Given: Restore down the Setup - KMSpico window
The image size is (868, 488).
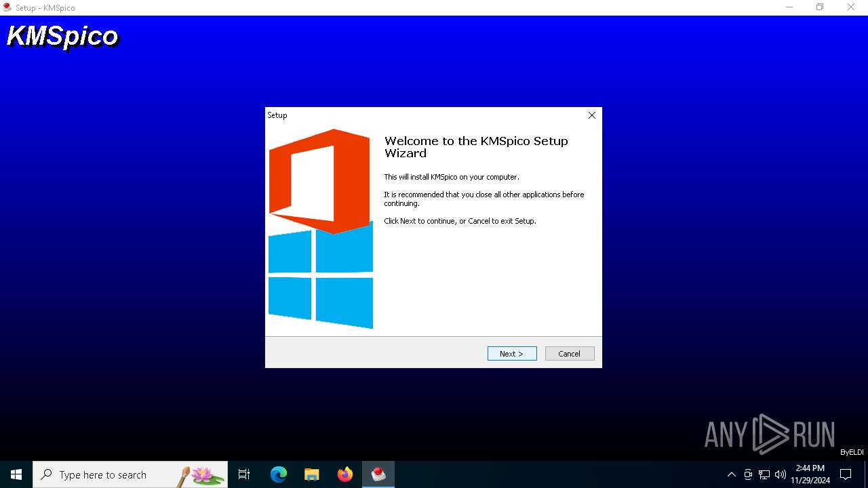Looking at the screenshot, I should point(820,7).
